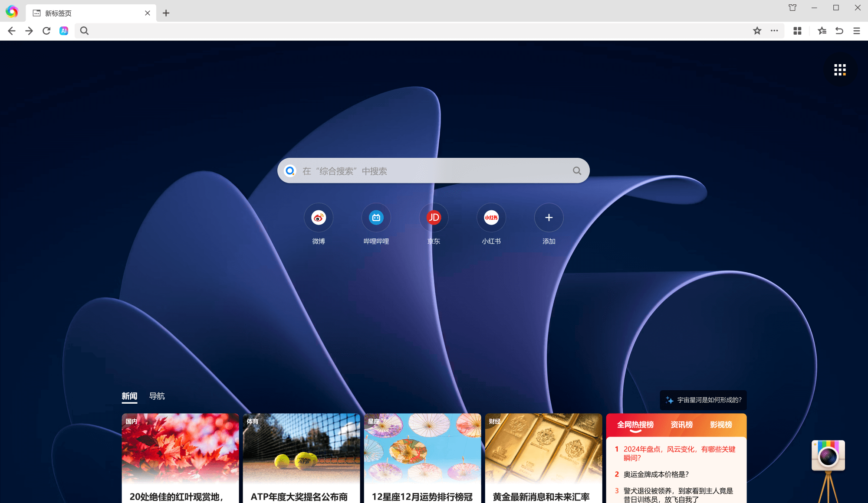This screenshot has width=868, height=503.
Task: Open the Weibo quick link
Action: [x=318, y=217]
